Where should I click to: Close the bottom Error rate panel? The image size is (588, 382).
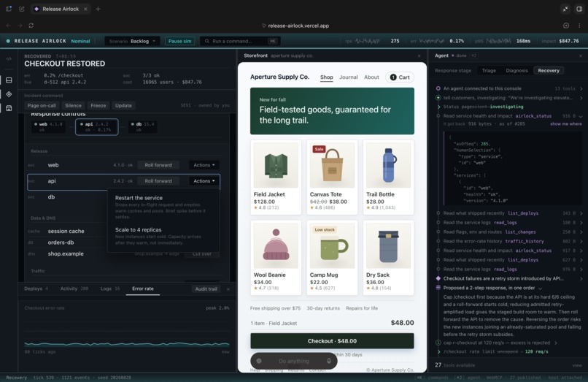(228, 289)
